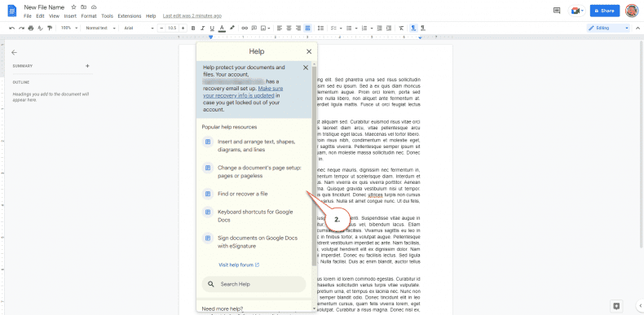
Task: Undo the last action
Action: pos(11,28)
